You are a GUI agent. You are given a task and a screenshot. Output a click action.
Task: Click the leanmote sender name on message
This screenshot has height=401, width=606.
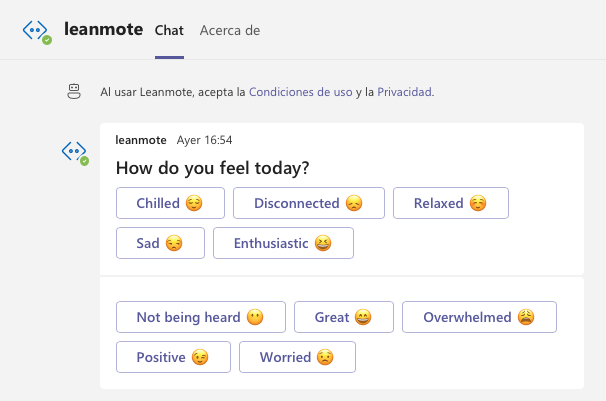pyautogui.click(x=141, y=140)
